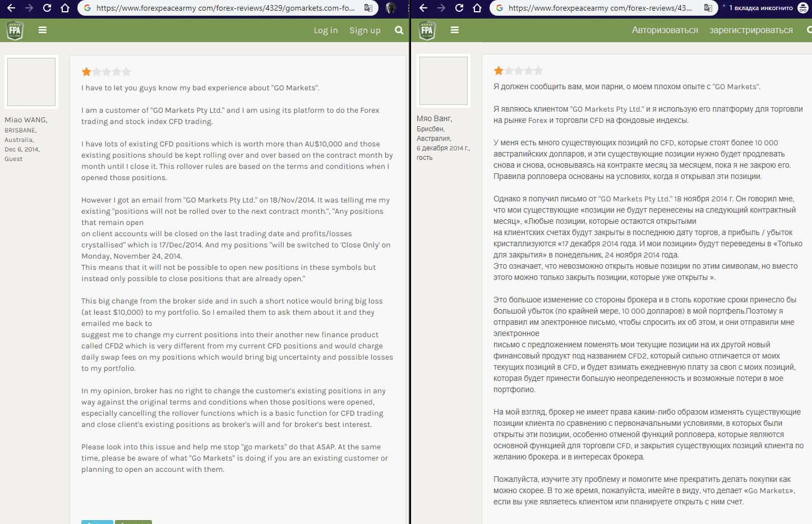Open home page in the right window
The width and height of the screenshot is (812, 524).
point(477,8)
